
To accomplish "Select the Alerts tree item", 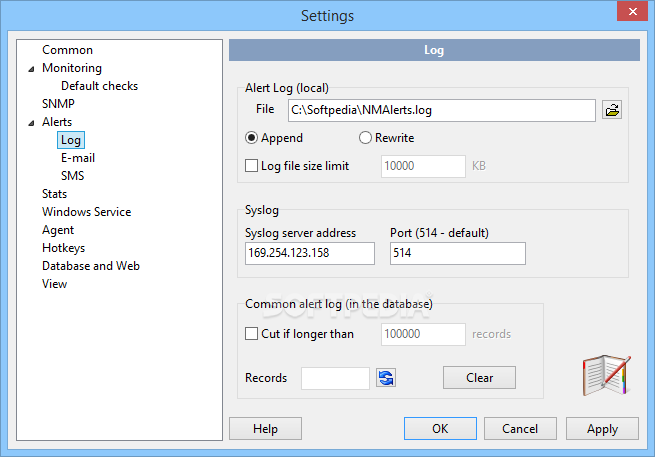I will 57,122.
